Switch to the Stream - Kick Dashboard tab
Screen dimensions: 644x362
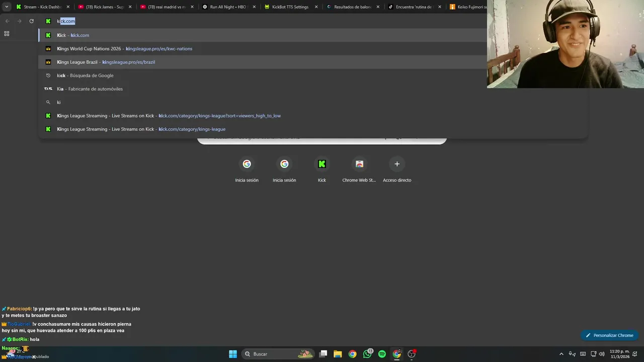43,7
